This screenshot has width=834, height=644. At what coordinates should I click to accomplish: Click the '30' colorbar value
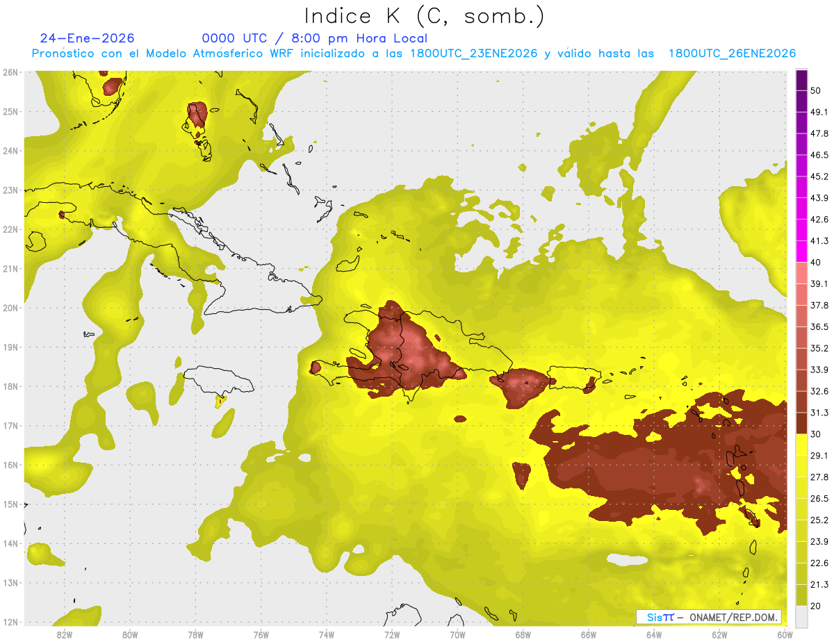point(816,434)
